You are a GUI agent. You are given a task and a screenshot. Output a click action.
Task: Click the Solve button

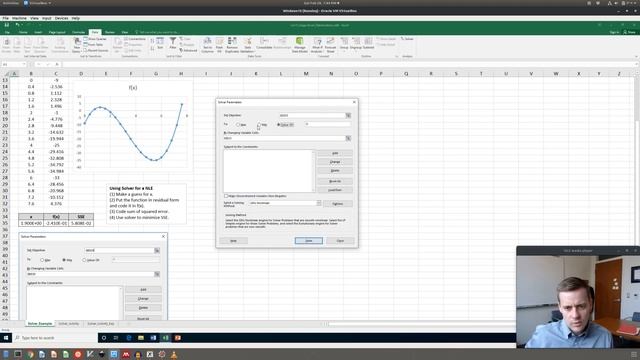pos(309,241)
